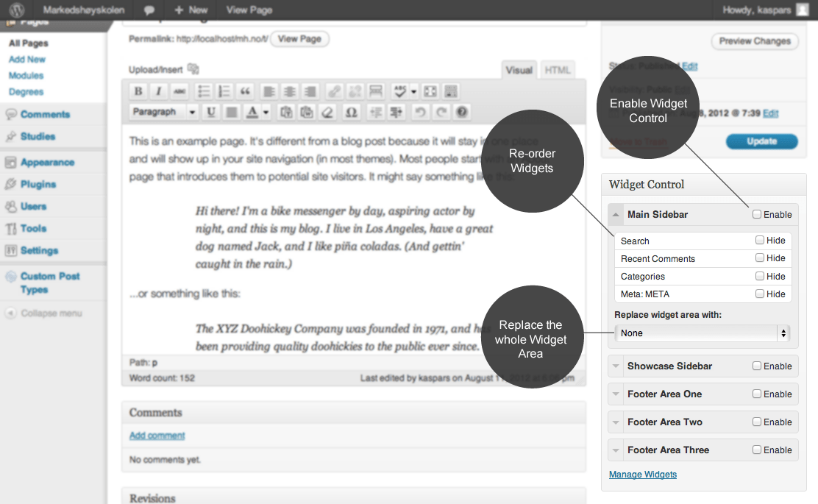This screenshot has width=818, height=504.
Task: Switch to the HTML editor tab
Action: pos(558,69)
